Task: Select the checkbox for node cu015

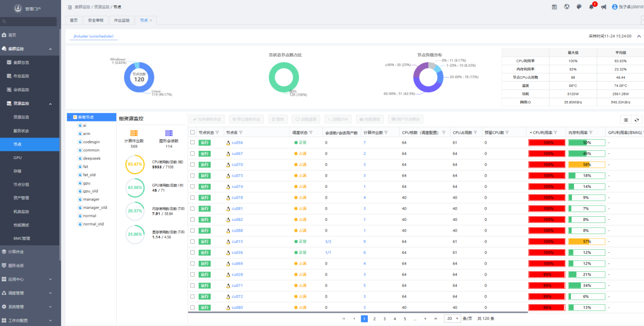Action: pyautogui.click(x=192, y=242)
